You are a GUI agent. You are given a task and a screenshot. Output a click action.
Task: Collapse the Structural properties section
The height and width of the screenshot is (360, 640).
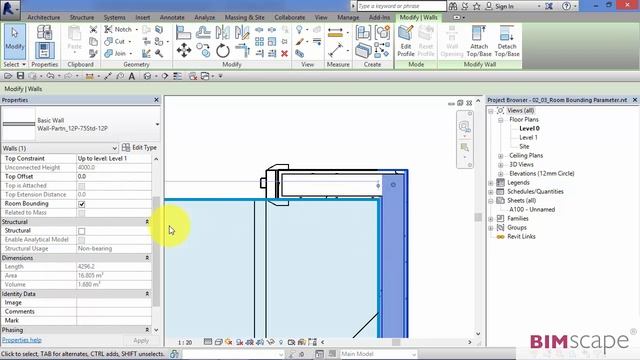point(147,222)
